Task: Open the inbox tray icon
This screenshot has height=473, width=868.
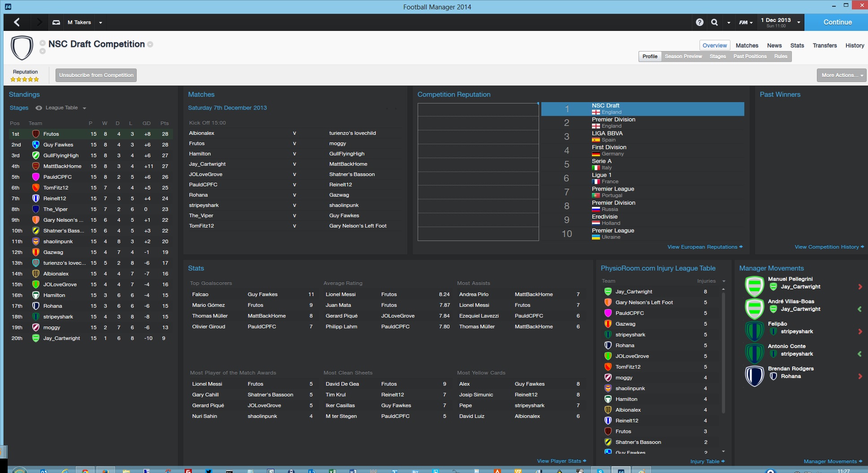Action: point(56,22)
